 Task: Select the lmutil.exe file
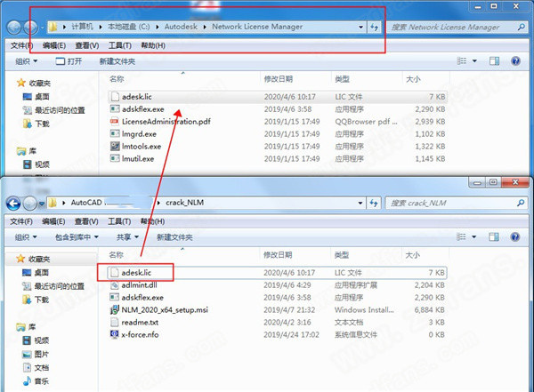138,158
